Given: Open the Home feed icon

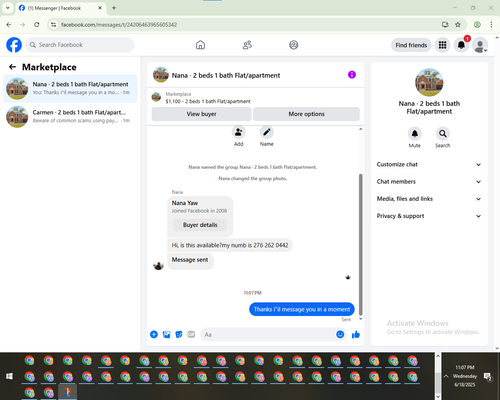Looking at the screenshot, I should pos(200,45).
